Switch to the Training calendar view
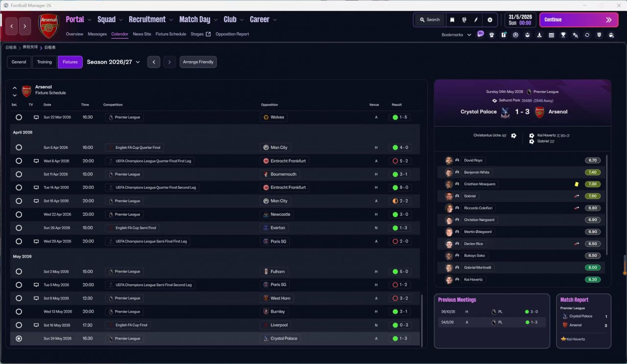Image resolution: width=627 pixels, height=364 pixels. [44, 62]
